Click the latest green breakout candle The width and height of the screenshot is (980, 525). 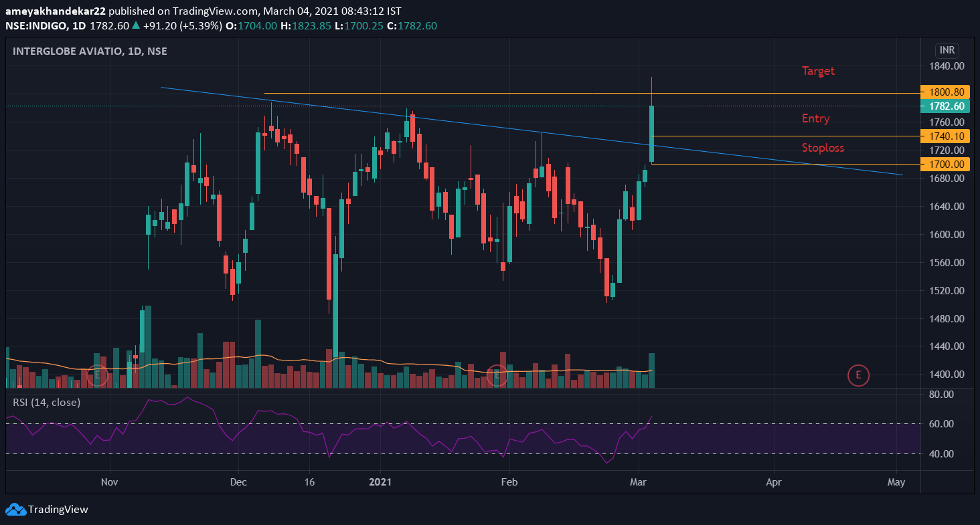click(651, 134)
